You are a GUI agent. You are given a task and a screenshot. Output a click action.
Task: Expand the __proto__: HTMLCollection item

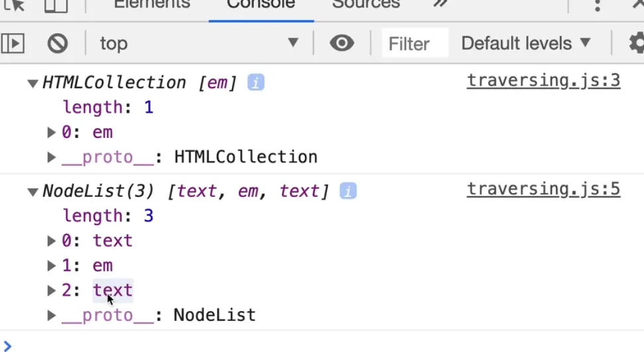point(52,158)
